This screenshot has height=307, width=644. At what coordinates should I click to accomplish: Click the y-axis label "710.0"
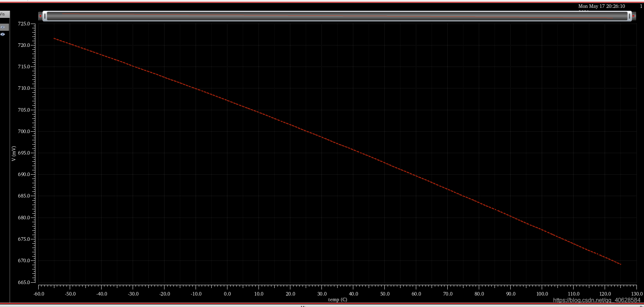[24, 88]
